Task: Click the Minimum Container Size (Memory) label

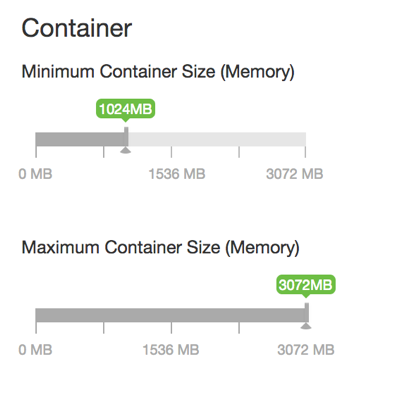Action: [158, 72]
